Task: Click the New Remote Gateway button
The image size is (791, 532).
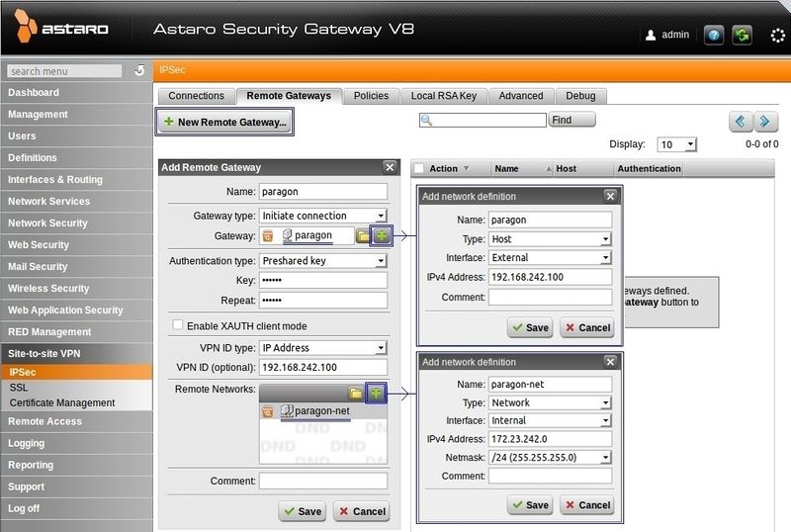Action: (225, 123)
